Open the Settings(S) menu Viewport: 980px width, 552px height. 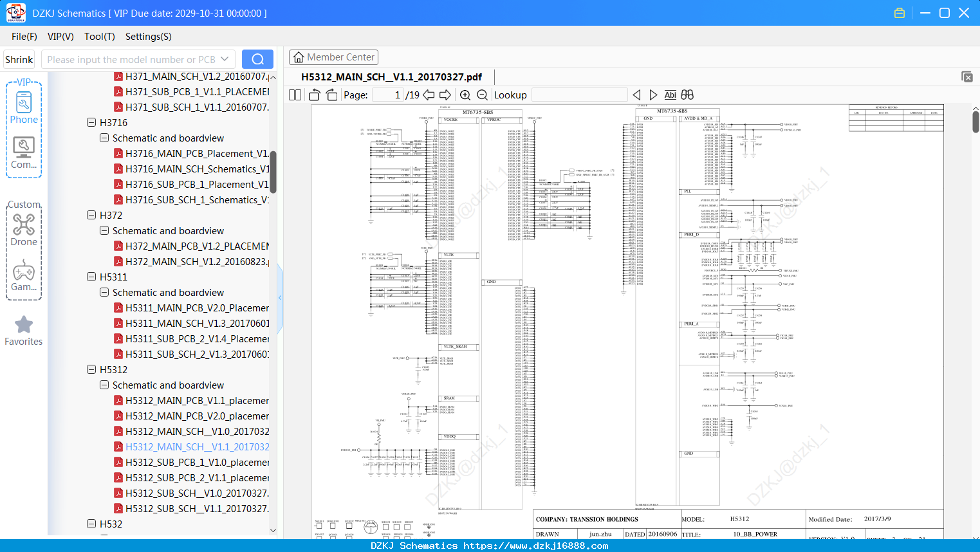point(149,37)
